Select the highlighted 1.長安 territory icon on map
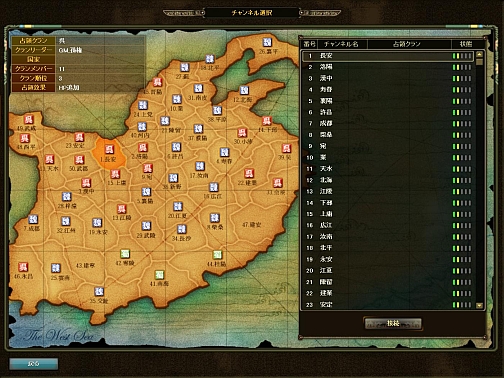The width and height of the screenshot is (504, 378). click(109, 149)
